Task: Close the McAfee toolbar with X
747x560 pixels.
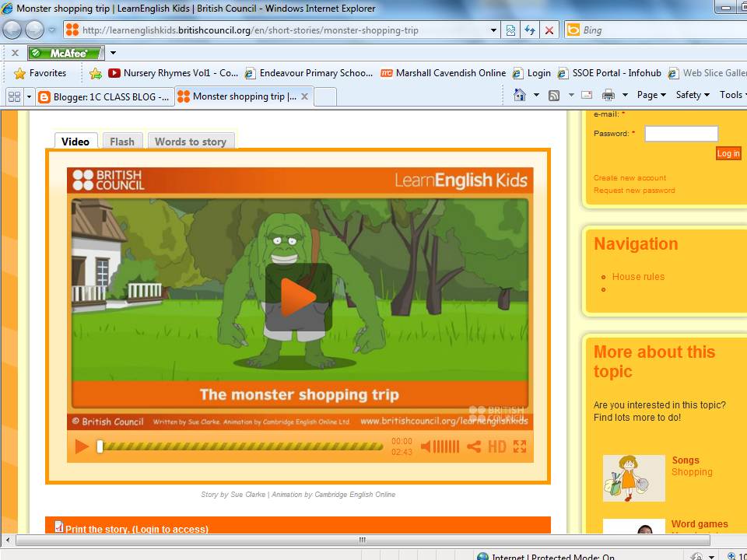Action: click(x=15, y=53)
